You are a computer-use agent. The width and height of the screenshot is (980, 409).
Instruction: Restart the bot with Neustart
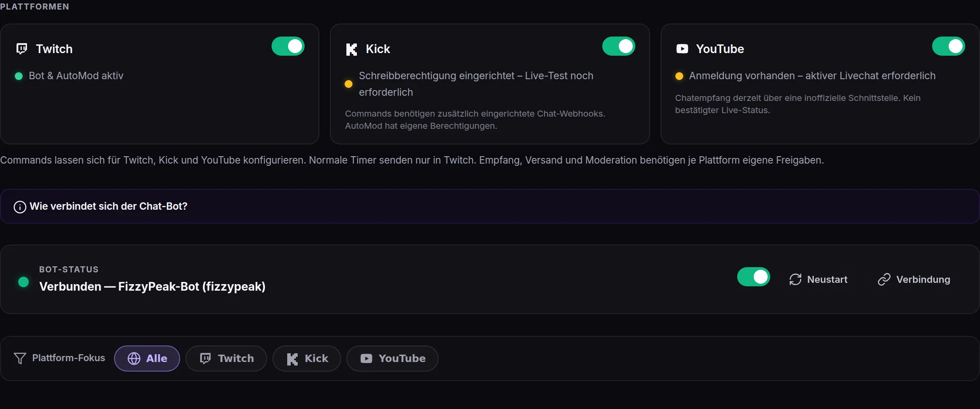tap(818, 279)
